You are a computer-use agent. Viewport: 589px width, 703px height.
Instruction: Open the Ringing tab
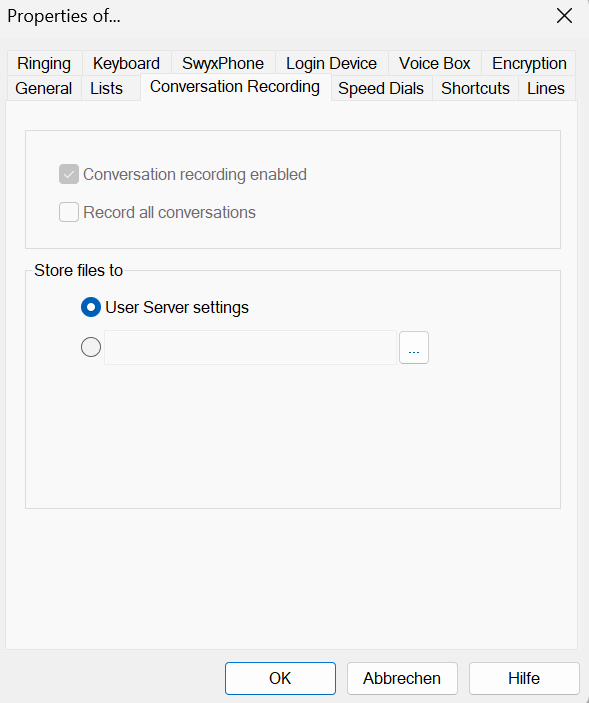coord(44,63)
